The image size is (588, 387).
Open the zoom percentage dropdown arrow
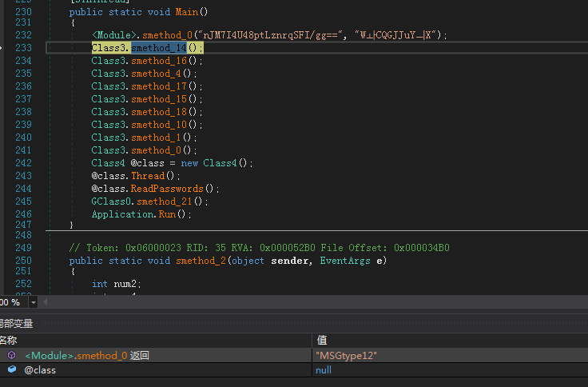pos(34,302)
